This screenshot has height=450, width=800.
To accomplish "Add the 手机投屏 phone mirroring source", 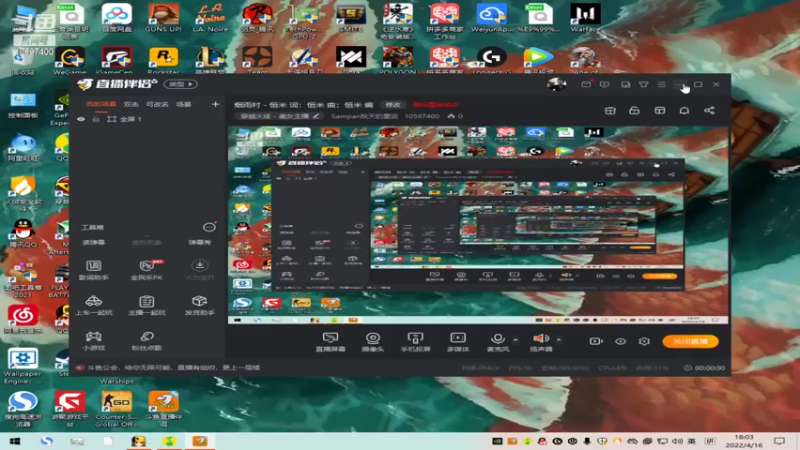I will coord(415,342).
